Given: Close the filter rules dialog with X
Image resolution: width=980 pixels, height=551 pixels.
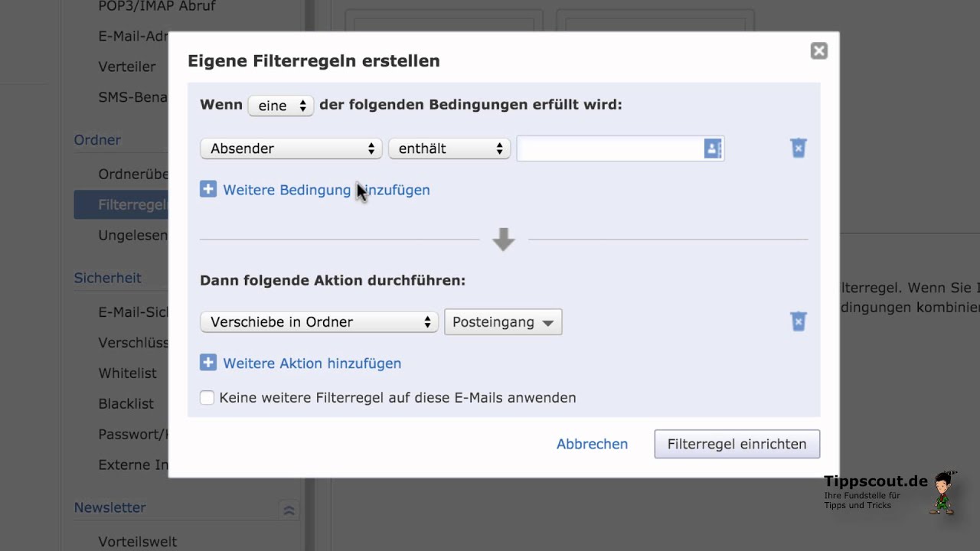Looking at the screenshot, I should point(818,51).
